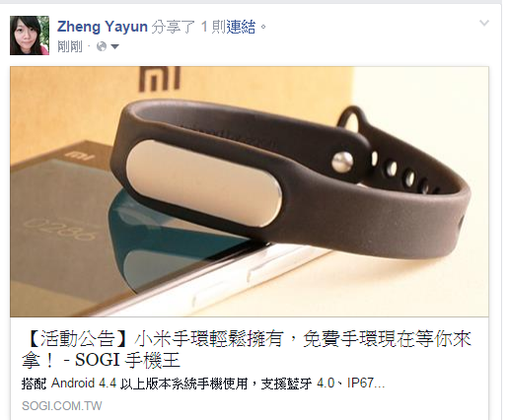Viewport: 509px width, 420px height.
Task: Click the Mi logo on the box in the photo
Action: pyautogui.click(x=160, y=79)
